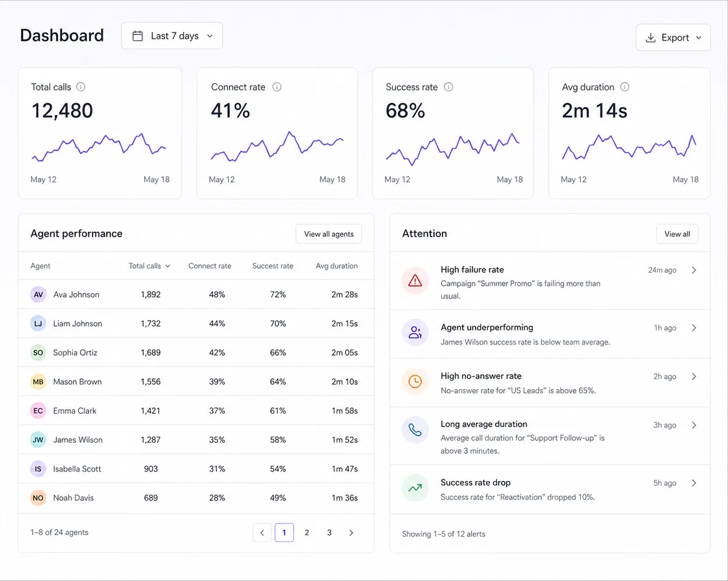Select pagination page 3
728x581 pixels.
pos(329,533)
